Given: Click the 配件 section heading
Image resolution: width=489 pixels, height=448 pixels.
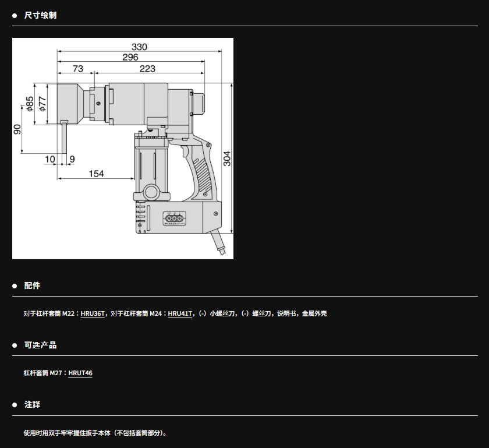Looking at the screenshot, I should 32,286.
